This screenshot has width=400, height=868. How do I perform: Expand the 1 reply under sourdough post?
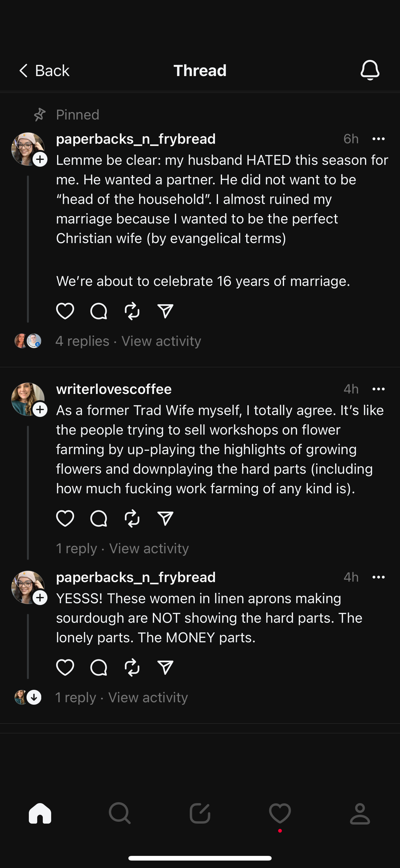75,697
